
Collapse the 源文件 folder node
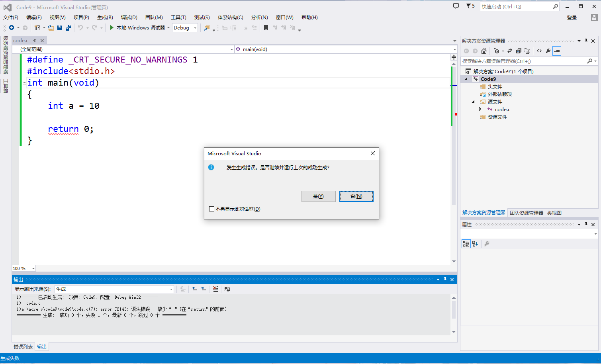click(474, 102)
